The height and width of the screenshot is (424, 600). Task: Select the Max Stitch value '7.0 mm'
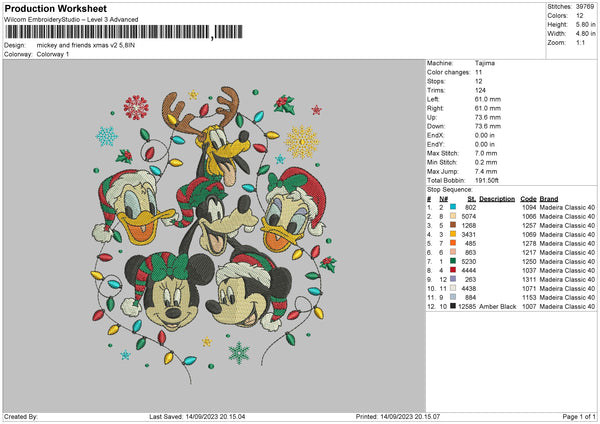[486, 153]
